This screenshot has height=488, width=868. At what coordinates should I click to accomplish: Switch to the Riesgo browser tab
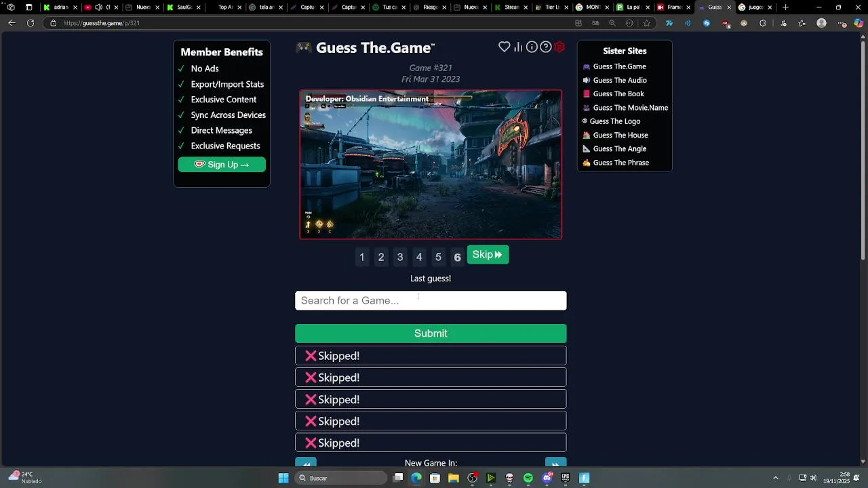point(429,7)
